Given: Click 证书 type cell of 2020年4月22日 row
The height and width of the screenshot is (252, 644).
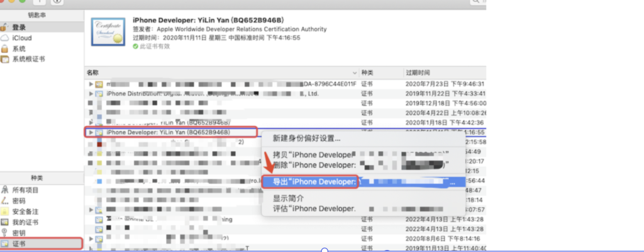Looking at the screenshot, I should 367,113.
